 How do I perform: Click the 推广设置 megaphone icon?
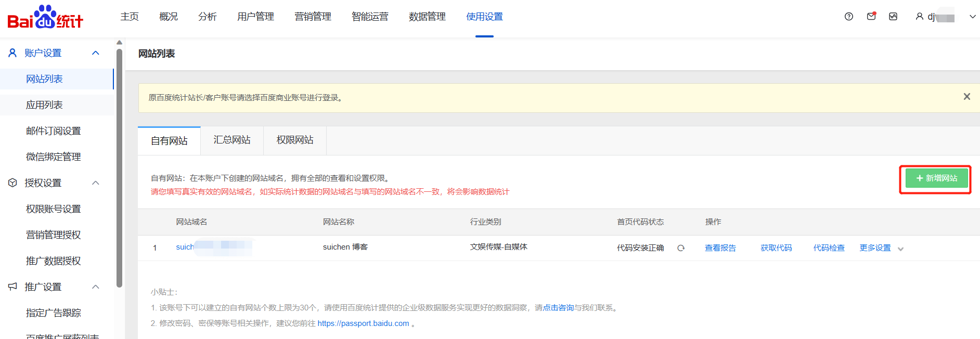12,287
